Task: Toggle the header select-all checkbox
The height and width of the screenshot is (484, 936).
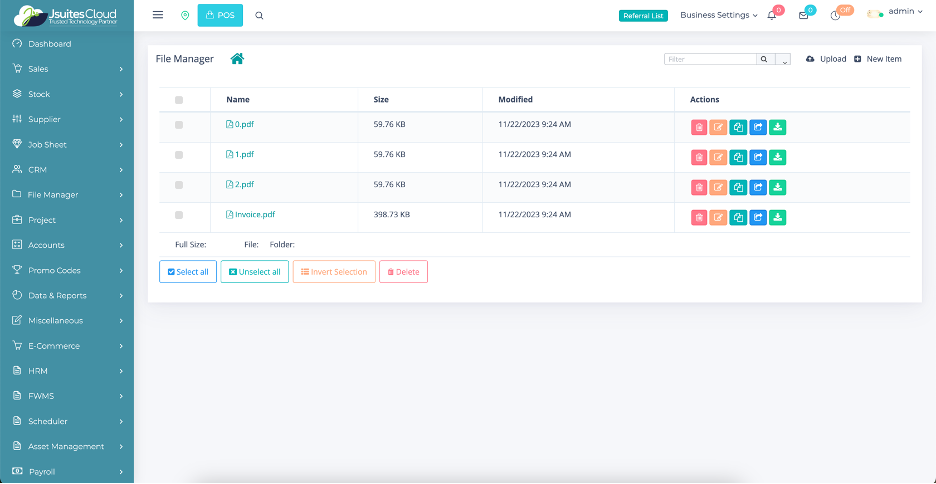Action: tap(179, 100)
